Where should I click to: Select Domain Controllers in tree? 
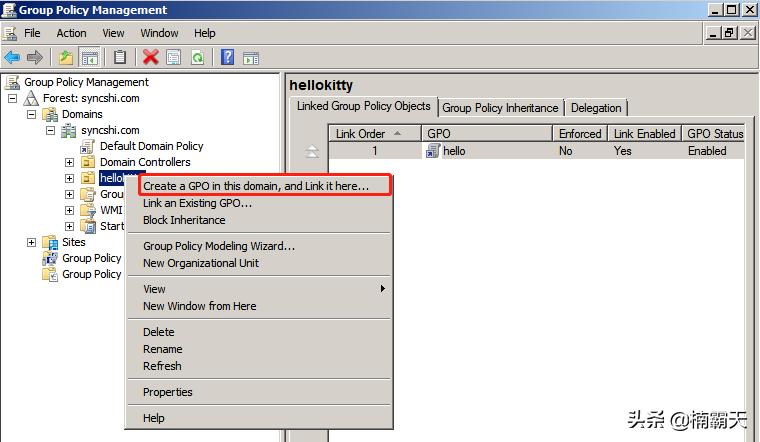[145, 162]
